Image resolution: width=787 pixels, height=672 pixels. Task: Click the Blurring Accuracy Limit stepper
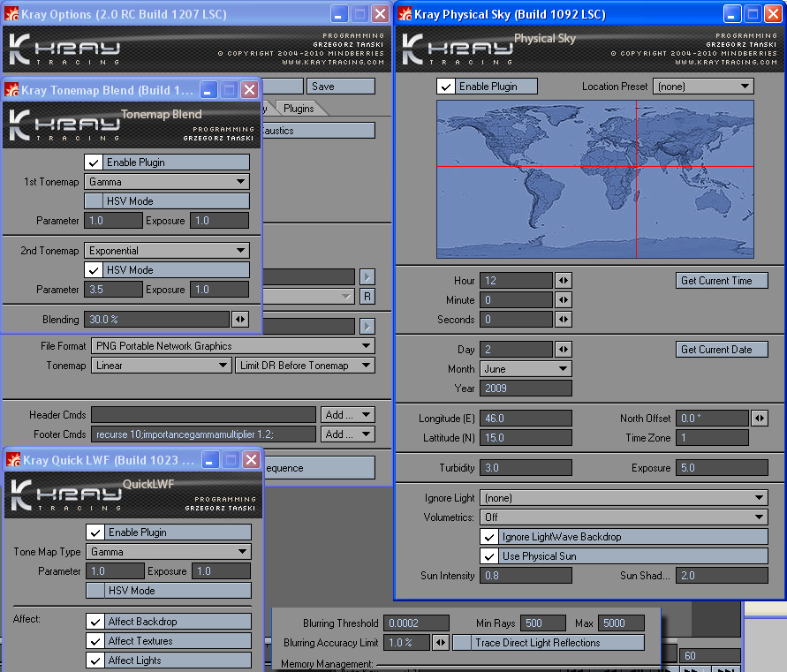(x=440, y=643)
